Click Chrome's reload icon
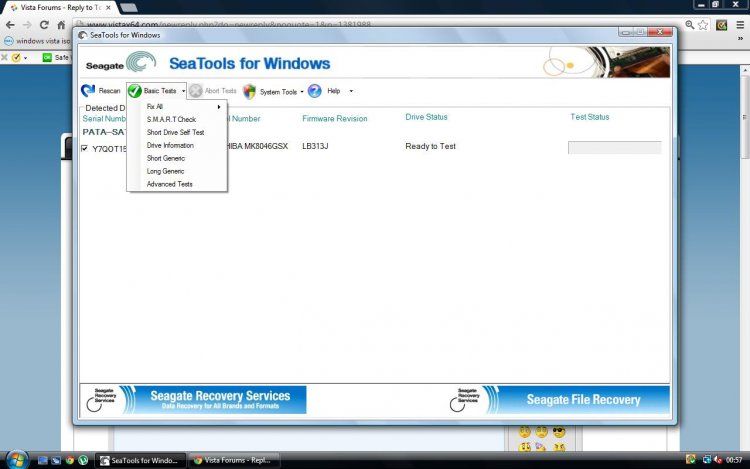This screenshot has width=750, height=469. (x=44, y=25)
